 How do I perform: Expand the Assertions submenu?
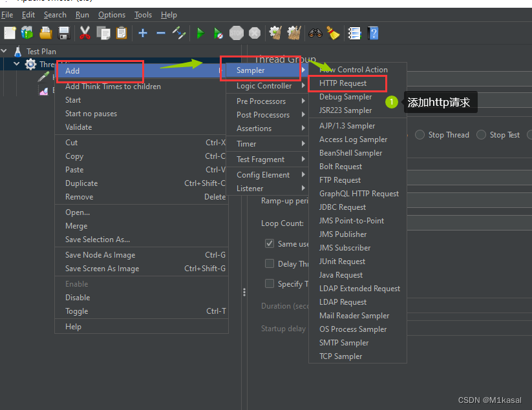pos(267,128)
